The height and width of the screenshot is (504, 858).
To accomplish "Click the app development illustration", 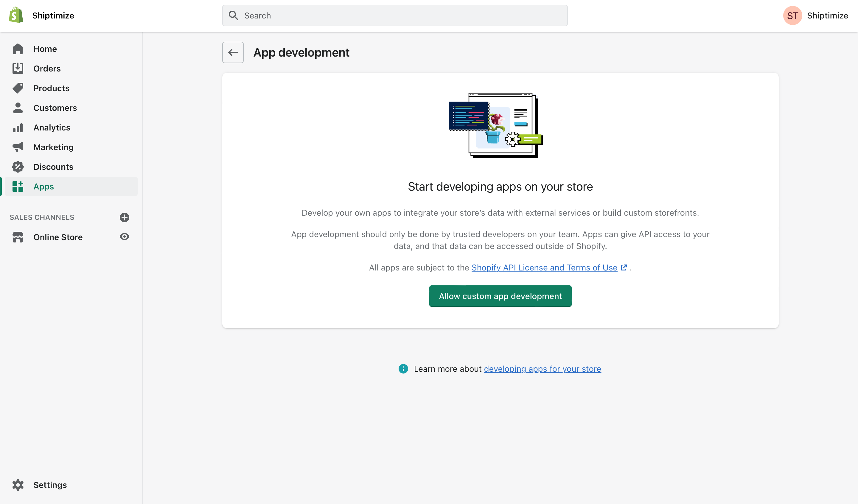I will coord(496,125).
